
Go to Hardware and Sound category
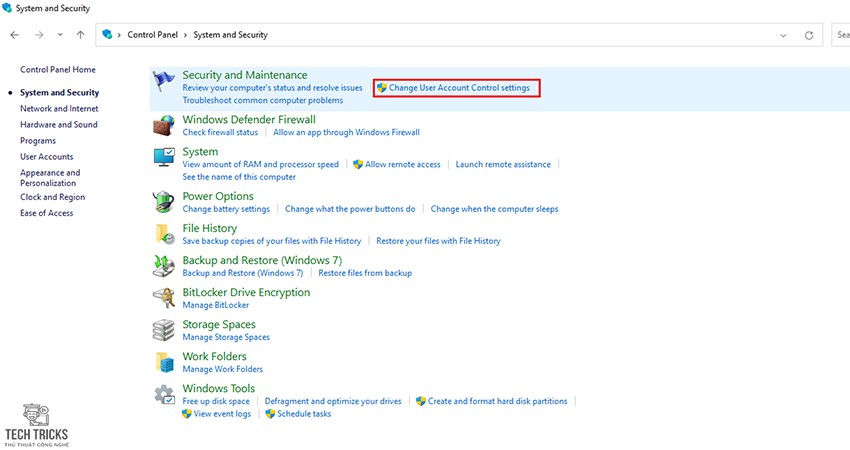(x=59, y=124)
